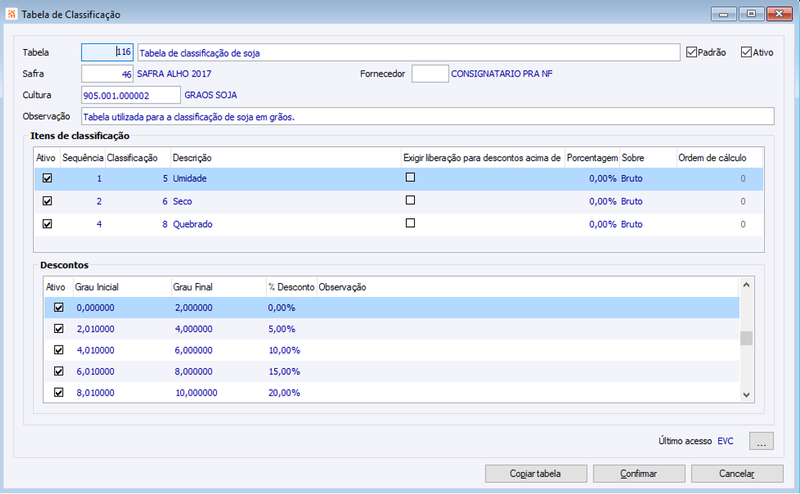
Task: Uncheck Ativo for the Umidade row
Action: coord(47,178)
